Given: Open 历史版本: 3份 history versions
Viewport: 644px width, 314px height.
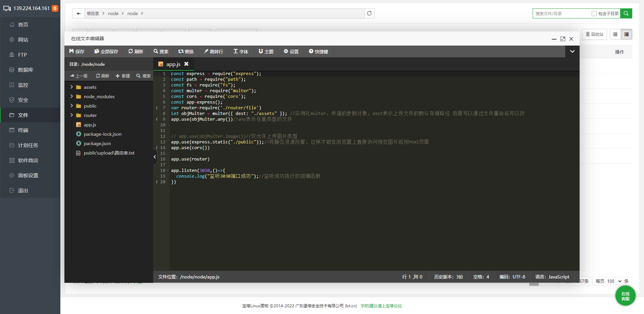Looking at the screenshot, I should coord(448,277).
